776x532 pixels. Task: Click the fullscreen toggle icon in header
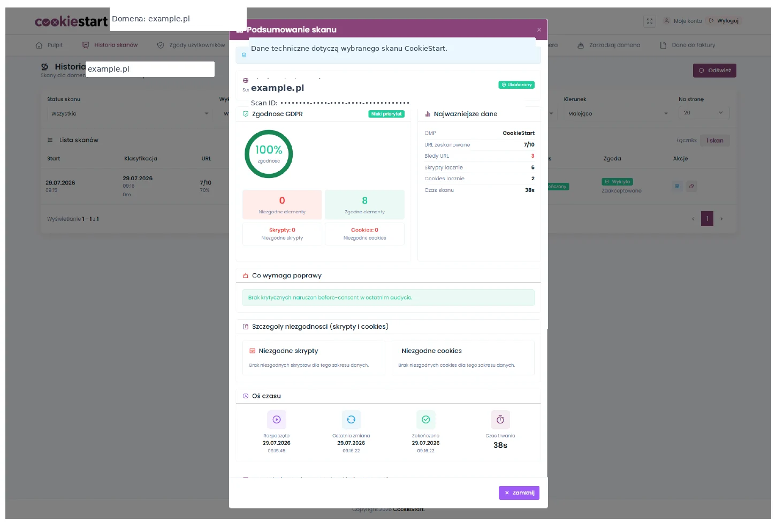[650, 21]
